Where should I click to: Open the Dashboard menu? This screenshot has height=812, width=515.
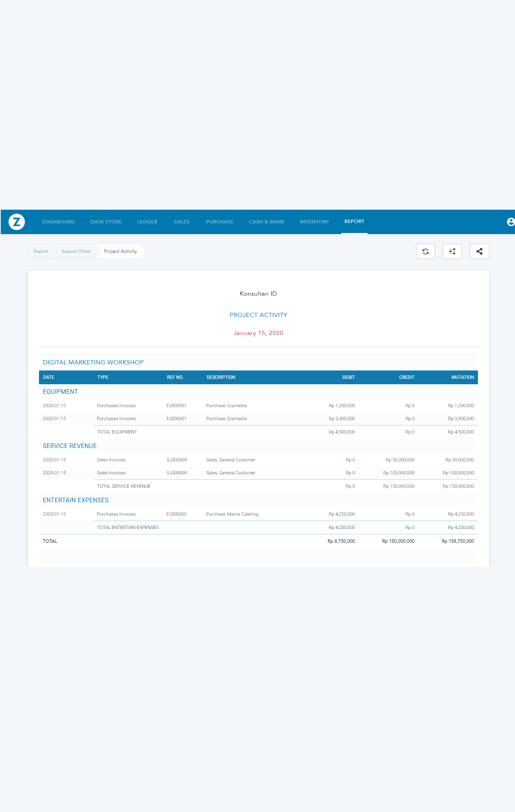58,222
